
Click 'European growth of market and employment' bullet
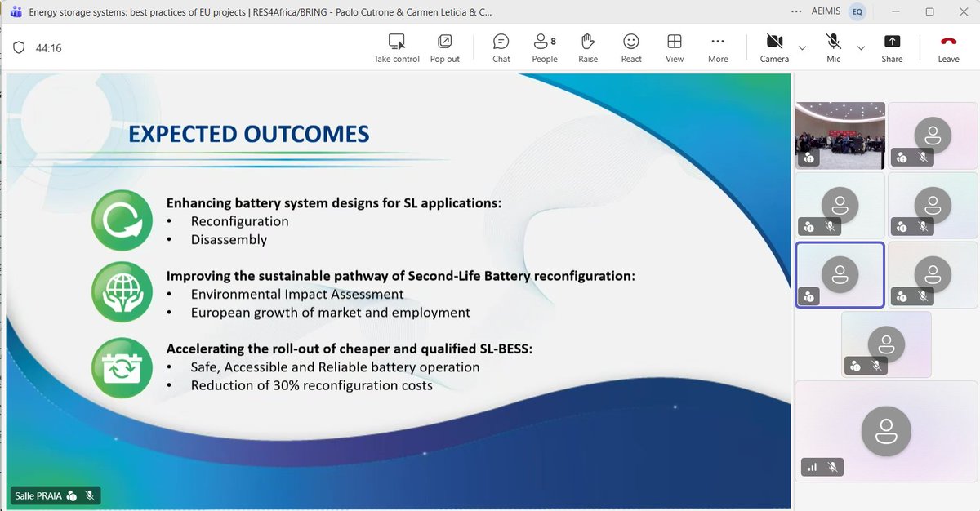tap(331, 312)
